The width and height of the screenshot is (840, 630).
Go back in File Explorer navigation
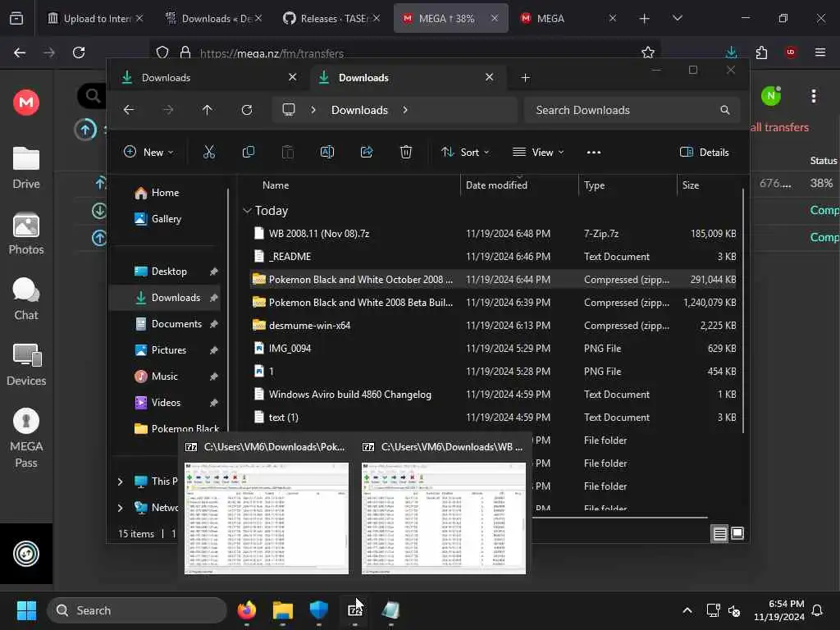coord(129,110)
